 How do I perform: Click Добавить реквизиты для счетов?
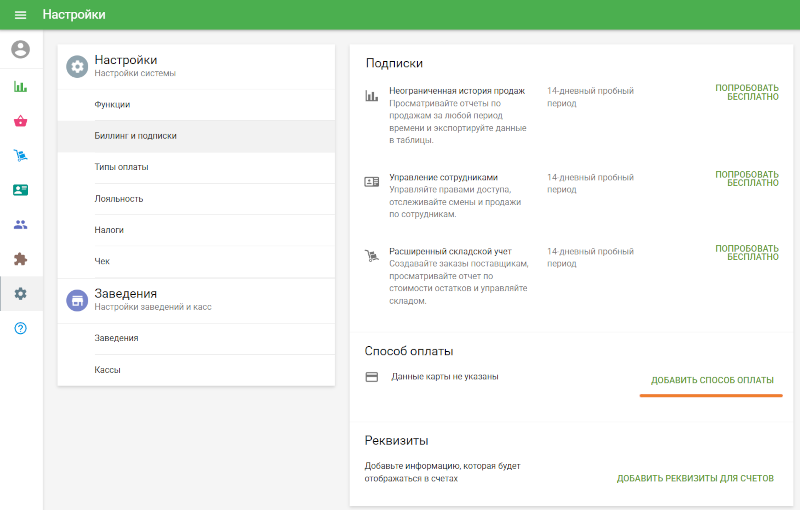pyautogui.click(x=694, y=478)
